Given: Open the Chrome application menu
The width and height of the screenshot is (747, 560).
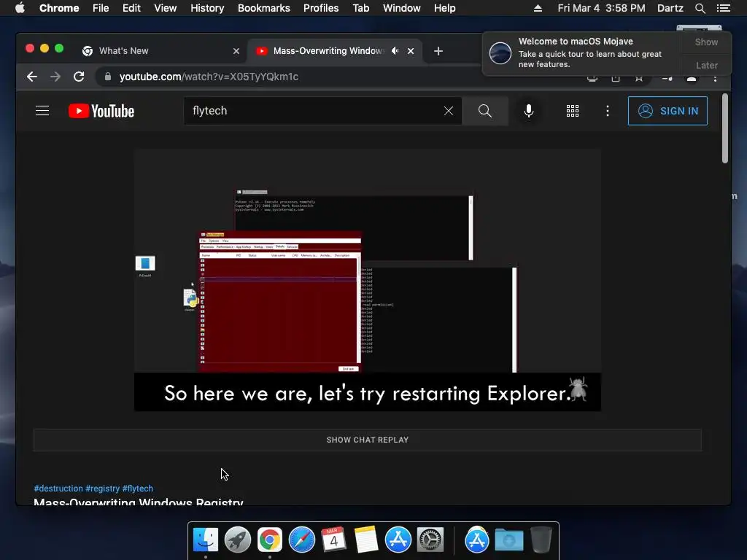Looking at the screenshot, I should (59, 8).
